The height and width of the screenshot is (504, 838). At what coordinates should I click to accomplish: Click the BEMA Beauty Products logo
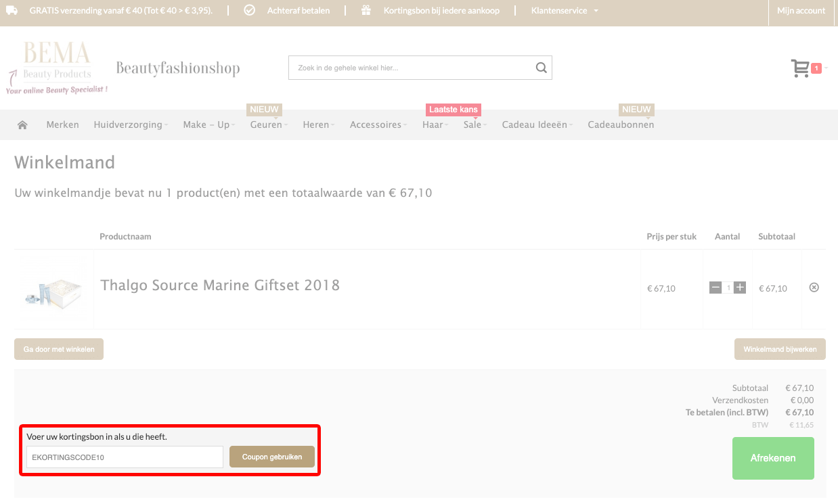coord(57,68)
